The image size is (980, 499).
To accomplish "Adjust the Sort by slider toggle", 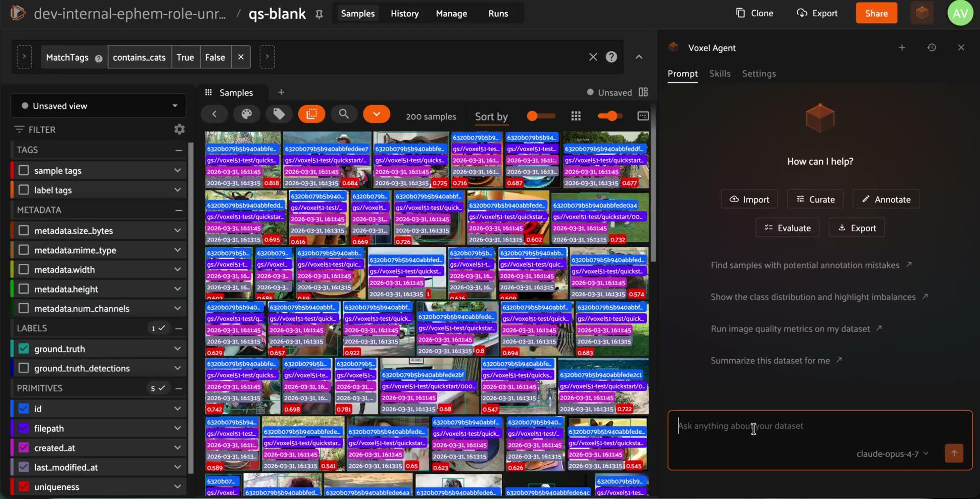I will (x=541, y=116).
